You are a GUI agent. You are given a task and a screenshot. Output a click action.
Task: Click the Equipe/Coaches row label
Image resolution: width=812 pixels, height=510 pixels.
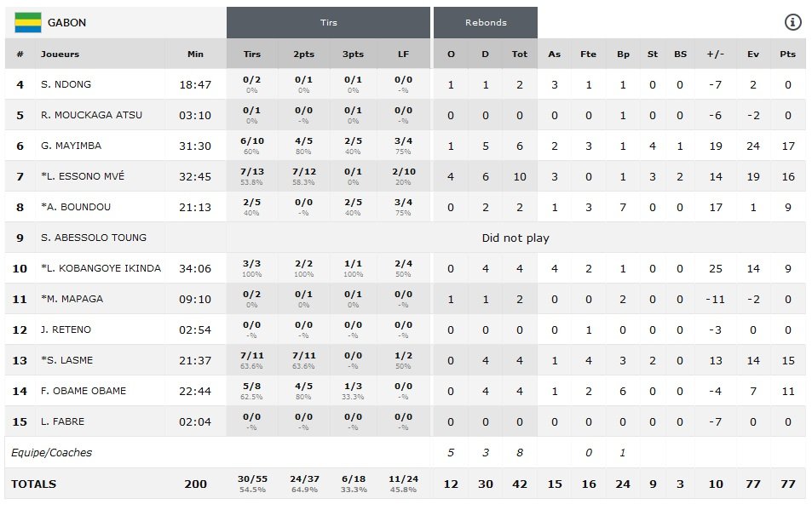pyautogui.click(x=51, y=452)
